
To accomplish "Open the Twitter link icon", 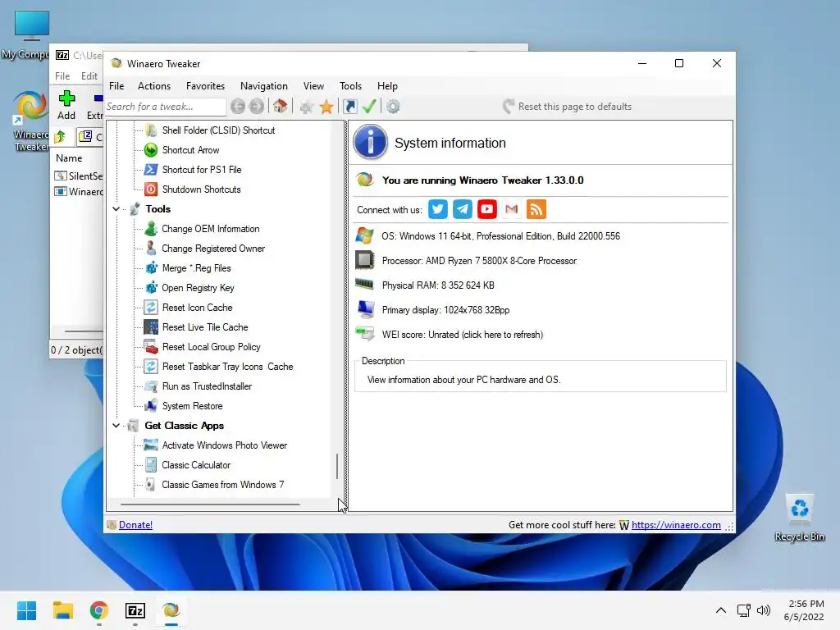I will click(x=438, y=209).
